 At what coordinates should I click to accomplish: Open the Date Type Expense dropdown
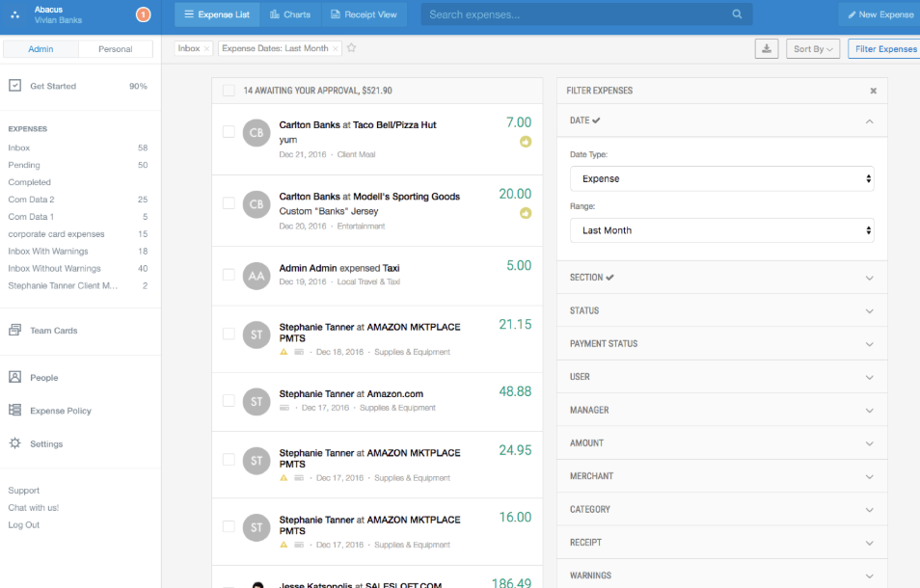tap(721, 178)
